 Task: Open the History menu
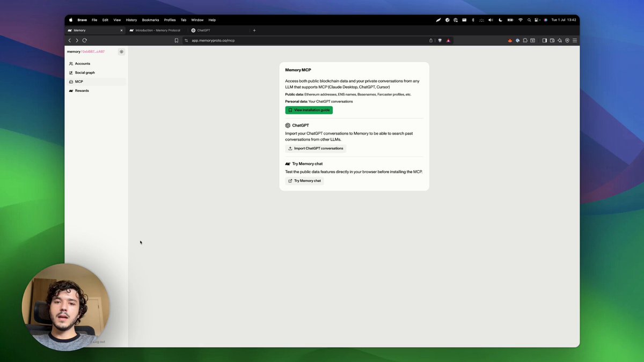click(x=131, y=20)
